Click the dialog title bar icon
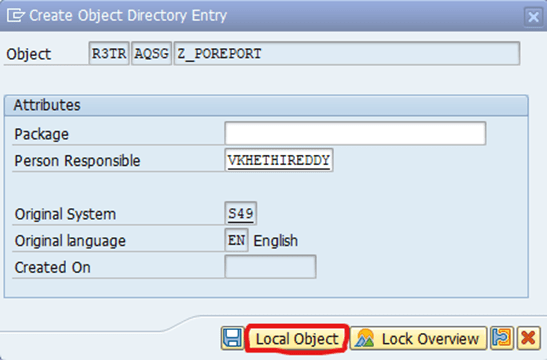Viewport: 547px width, 360px height. click(16, 16)
